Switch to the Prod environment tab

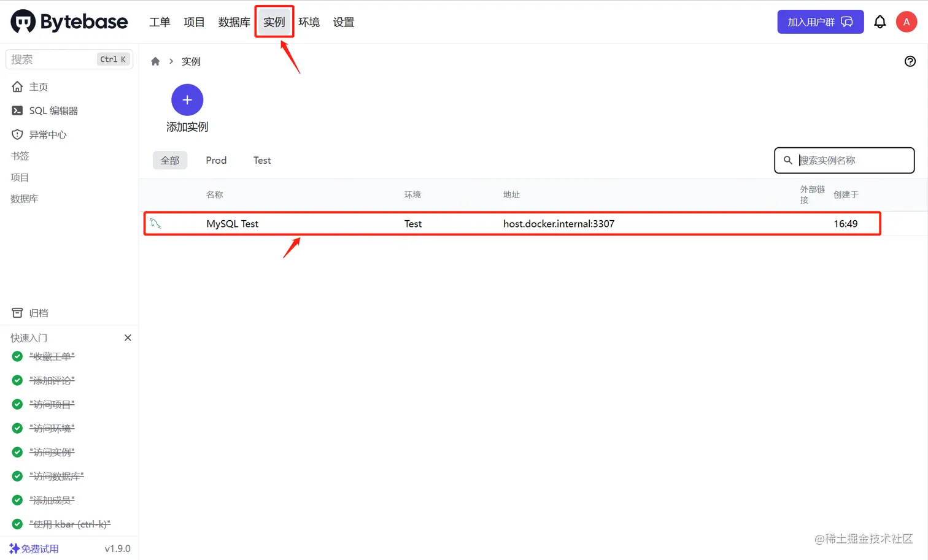click(x=216, y=160)
